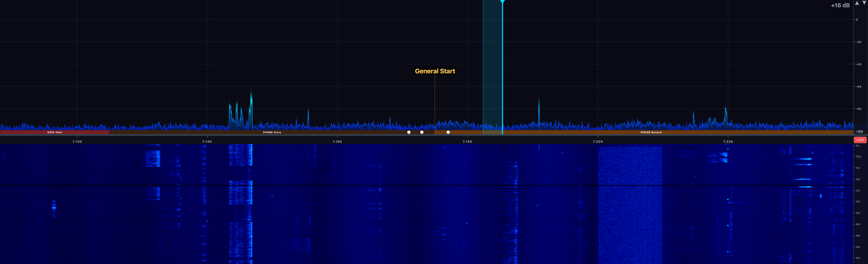
Task: Click the shaded filter passband beside the tuning line
Action: click(492, 67)
